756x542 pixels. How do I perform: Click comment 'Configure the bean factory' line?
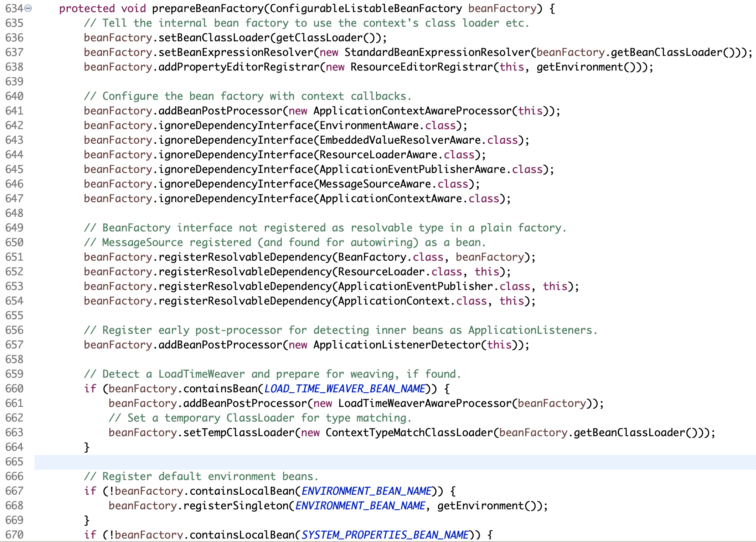click(248, 96)
